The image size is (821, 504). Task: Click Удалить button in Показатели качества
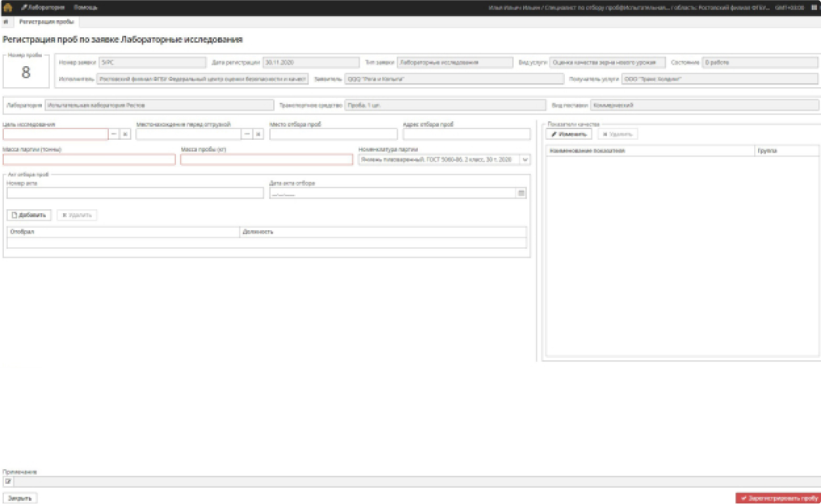click(617, 135)
